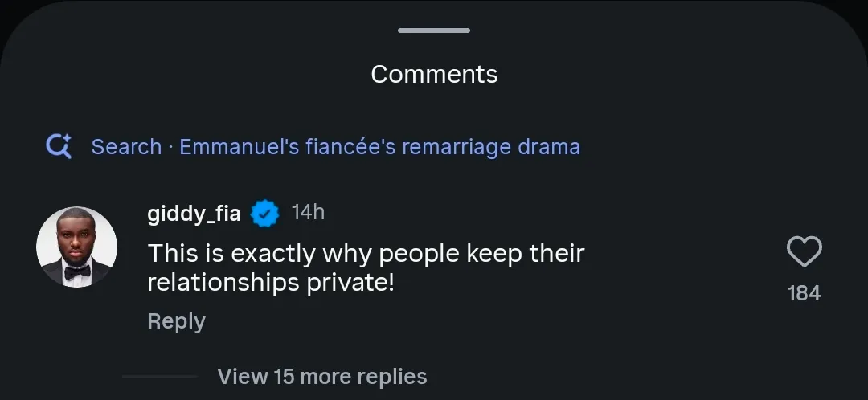
Task: Reply to giddy_fia's comment
Action: (176, 321)
